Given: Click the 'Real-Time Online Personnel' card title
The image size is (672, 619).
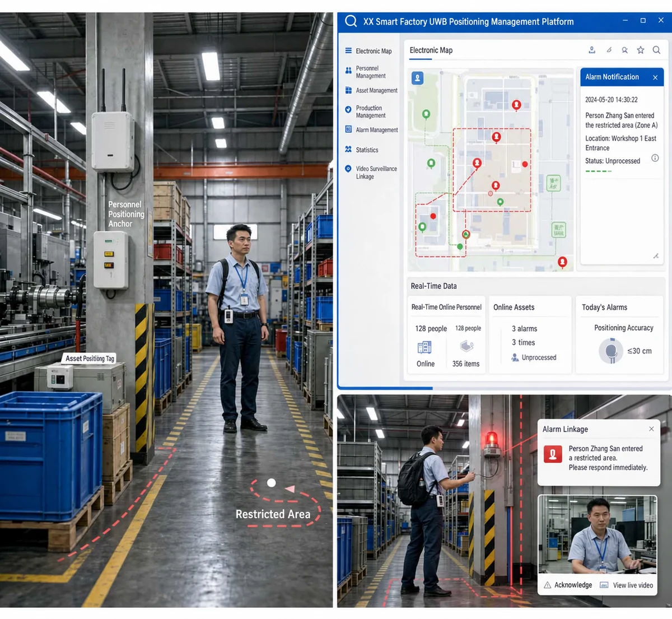Looking at the screenshot, I should point(446,307).
